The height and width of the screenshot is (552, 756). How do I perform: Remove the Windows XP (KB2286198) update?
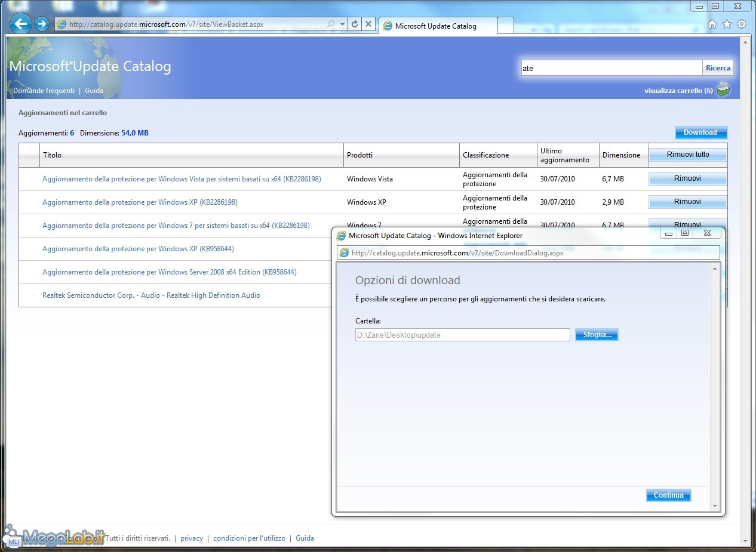[x=687, y=202]
